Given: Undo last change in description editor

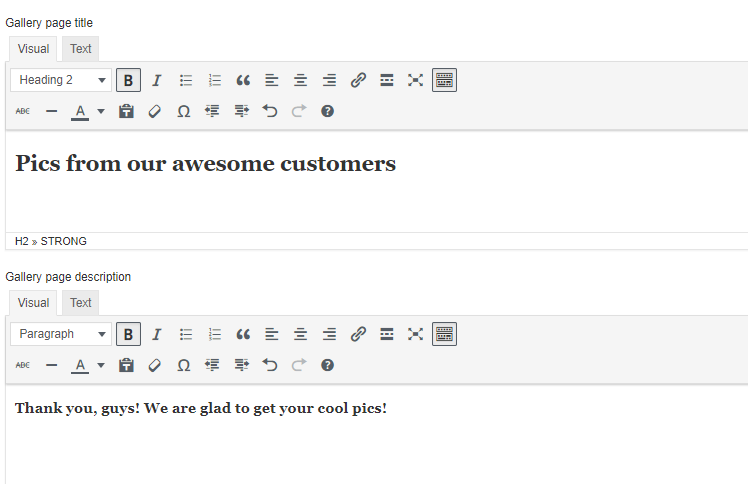Looking at the screenshot, I should tap(269, 365).
